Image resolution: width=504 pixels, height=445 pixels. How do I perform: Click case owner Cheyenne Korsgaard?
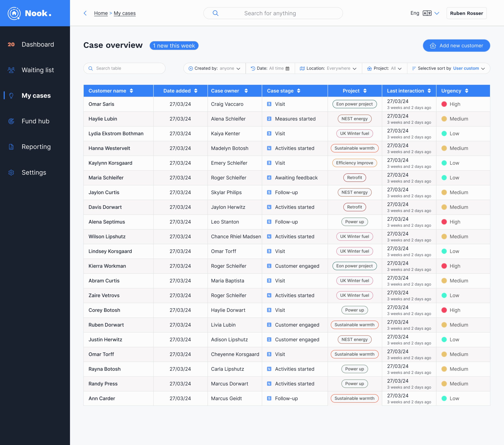click(235, 354)
